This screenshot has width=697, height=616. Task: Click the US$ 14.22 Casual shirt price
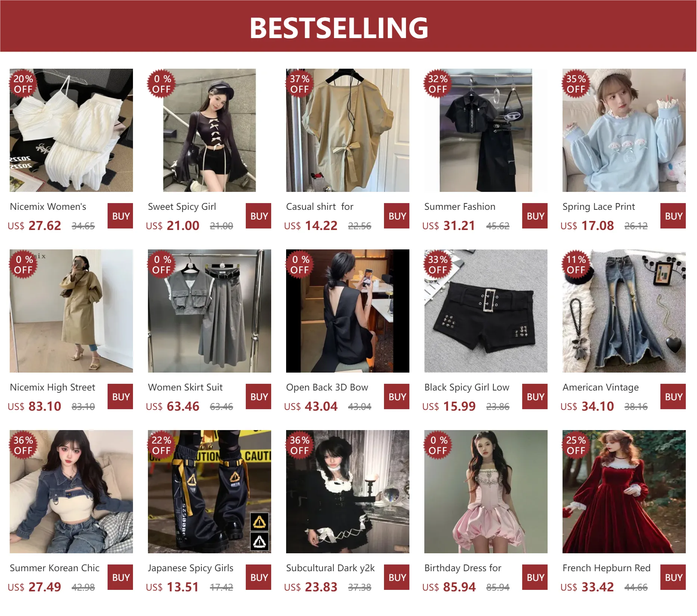pos(311,225)
